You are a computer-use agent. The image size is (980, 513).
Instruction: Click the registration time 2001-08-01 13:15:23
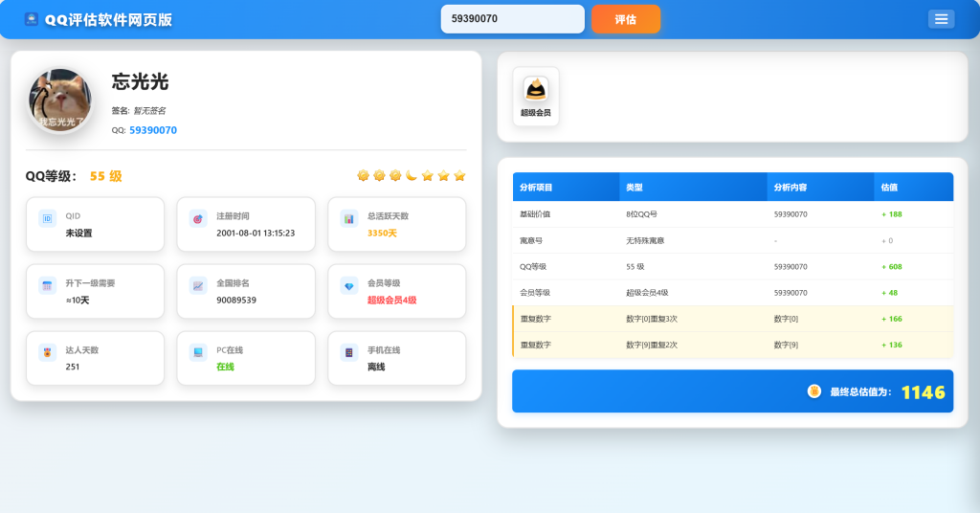tap(256, 234)
